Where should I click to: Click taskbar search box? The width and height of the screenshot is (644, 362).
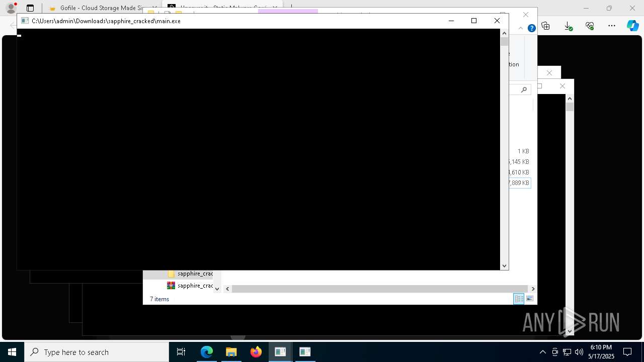pos(97,352)
